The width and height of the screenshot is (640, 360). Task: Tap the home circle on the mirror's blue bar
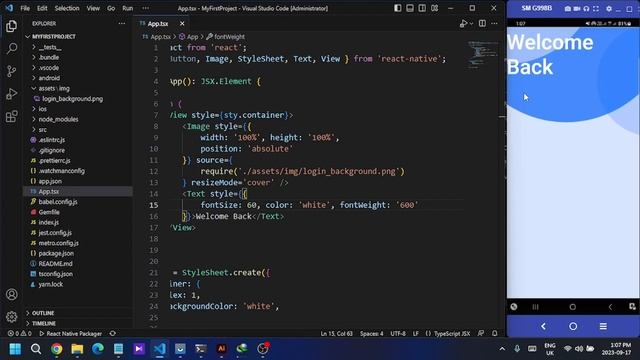tap(573, 326)
